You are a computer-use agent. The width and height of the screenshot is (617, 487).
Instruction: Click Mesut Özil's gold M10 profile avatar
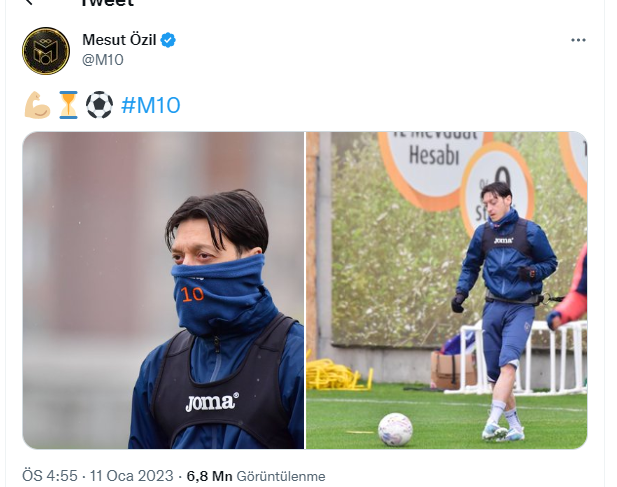click(x=46, y=51)
